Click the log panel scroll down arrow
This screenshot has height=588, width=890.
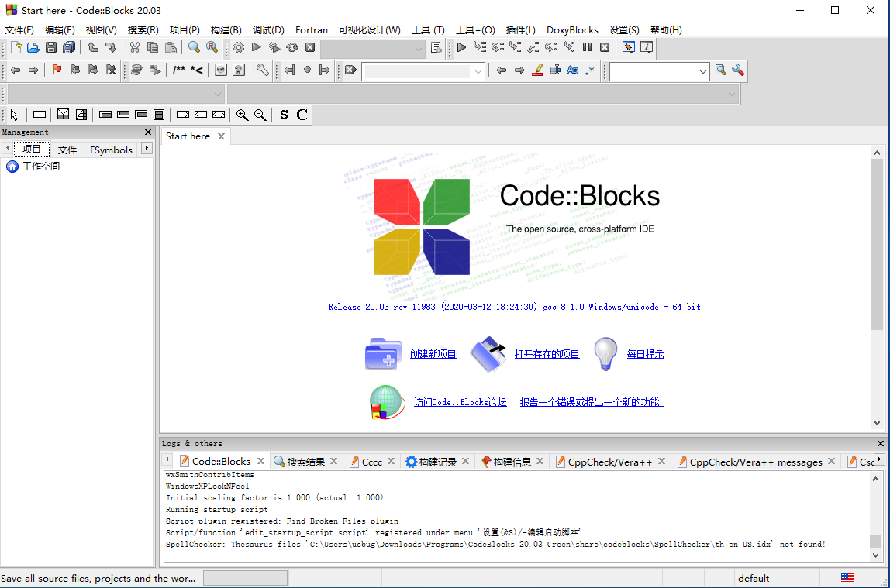[x=876, y=555]
